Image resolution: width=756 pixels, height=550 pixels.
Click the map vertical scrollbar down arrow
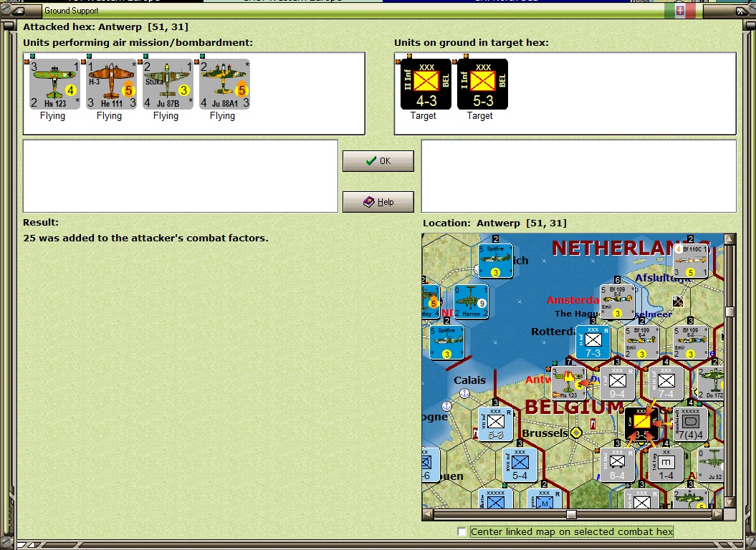[x=729, y=503]
